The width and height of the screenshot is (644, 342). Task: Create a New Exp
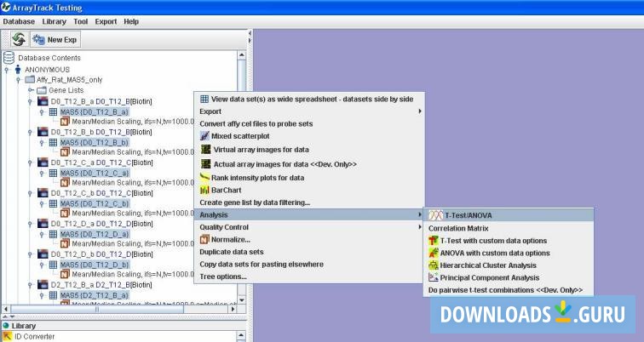tap(55, 40)
